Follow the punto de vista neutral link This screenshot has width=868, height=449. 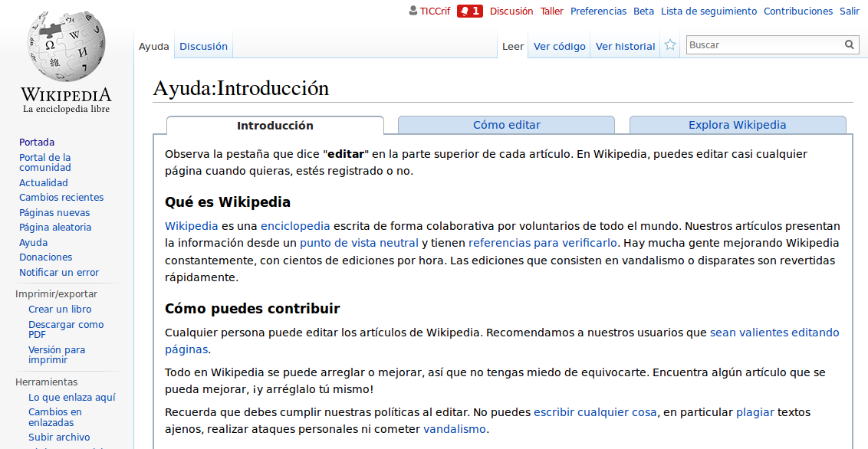(x=359, y=243)
